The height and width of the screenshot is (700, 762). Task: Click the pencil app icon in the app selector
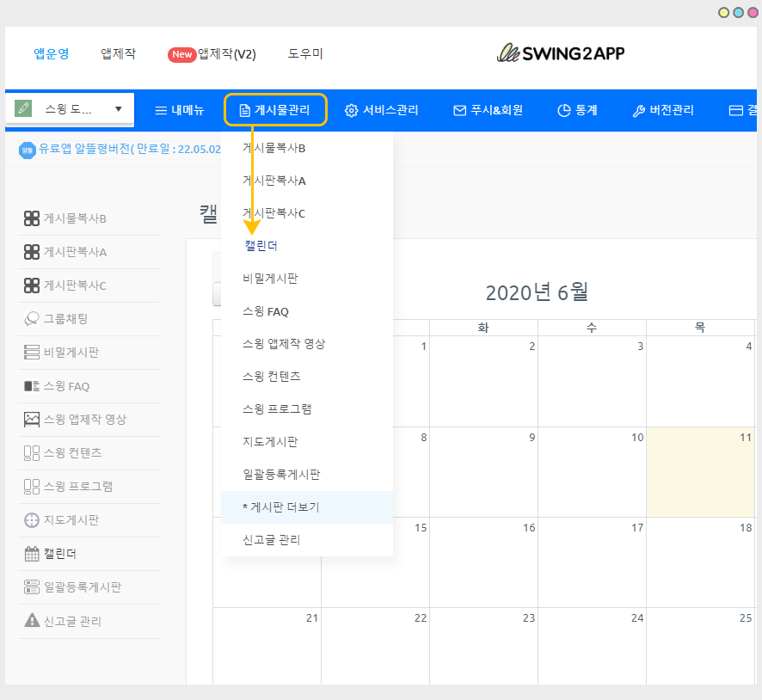(23, 109)
